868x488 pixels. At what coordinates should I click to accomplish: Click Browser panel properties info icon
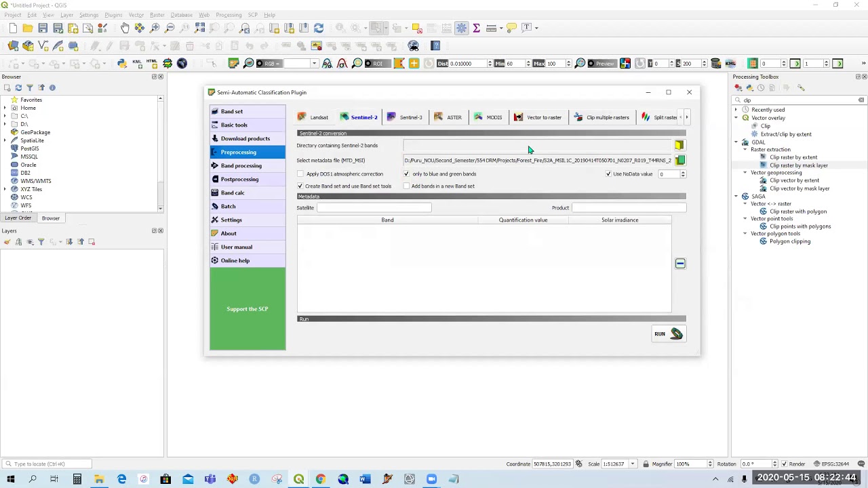tap(52, 87)
